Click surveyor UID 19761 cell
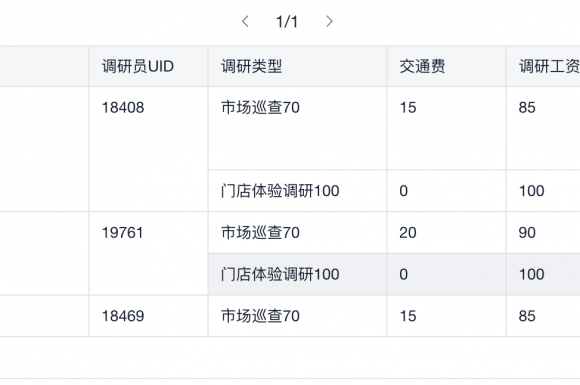This screenshot has width=580, height=385. (122, 233)
